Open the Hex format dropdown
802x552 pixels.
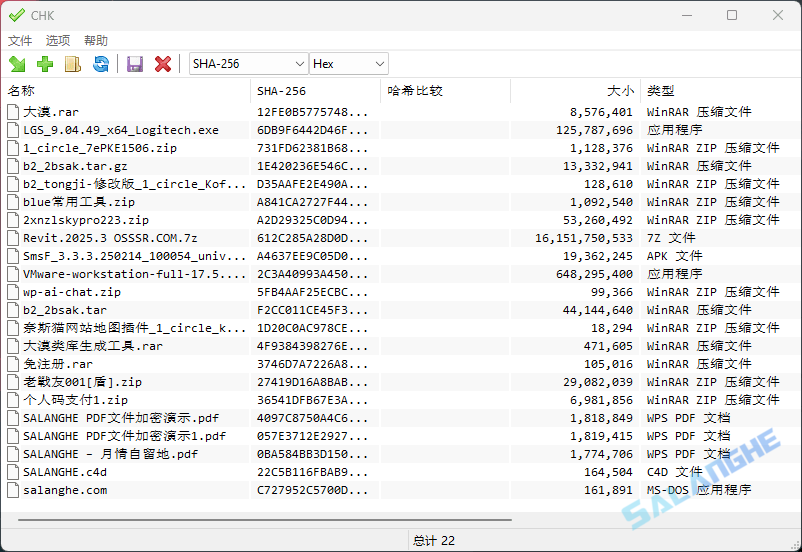click(x=349, y=64)
